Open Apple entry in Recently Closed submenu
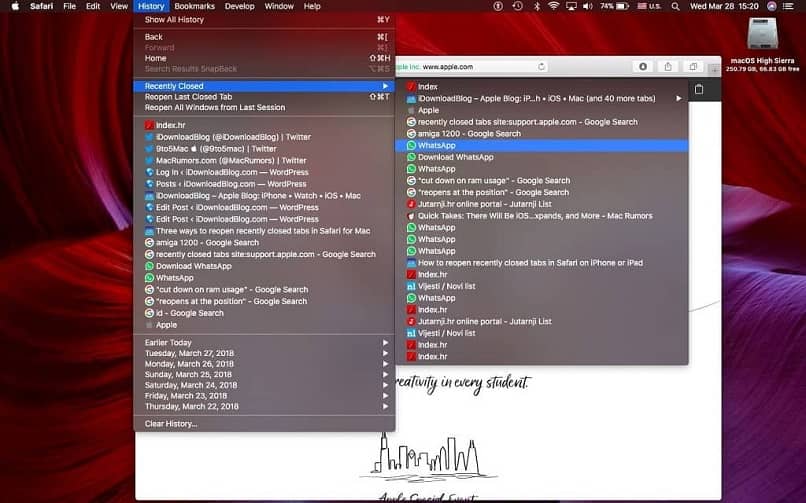The width and height of the screenshot is (806, 503). [x=542, y=110]
